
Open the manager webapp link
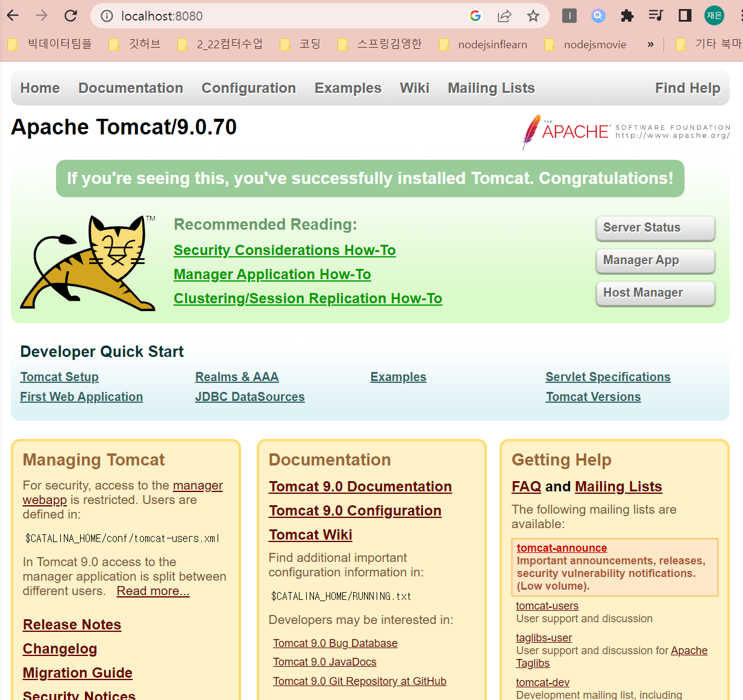[x=198, y=485]
